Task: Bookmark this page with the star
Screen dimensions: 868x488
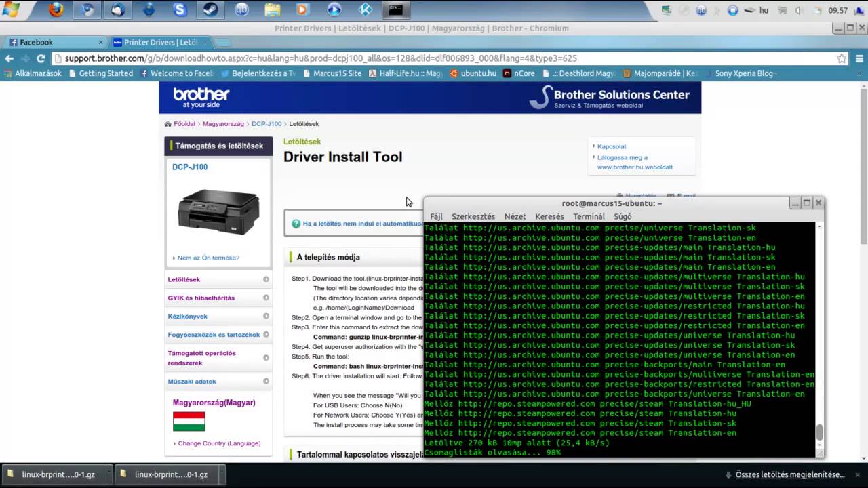Action: (842, 58)
